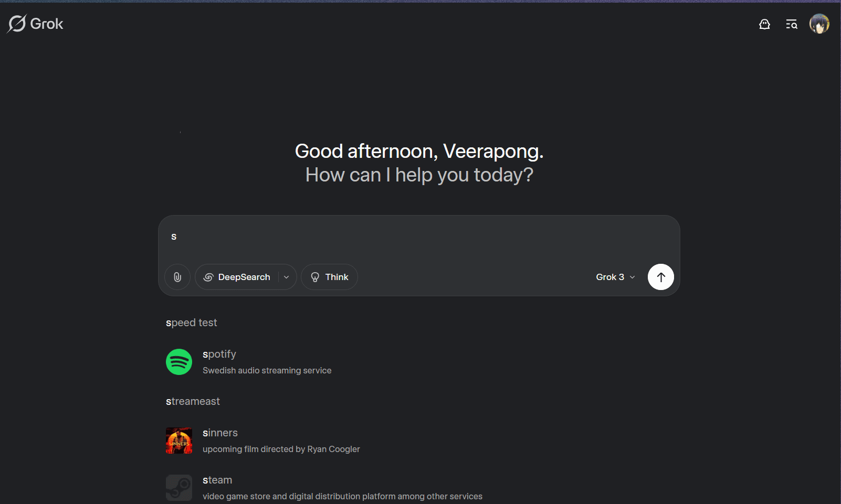
Task: Click the Spotify logo icon
Action: coord(179,362)
